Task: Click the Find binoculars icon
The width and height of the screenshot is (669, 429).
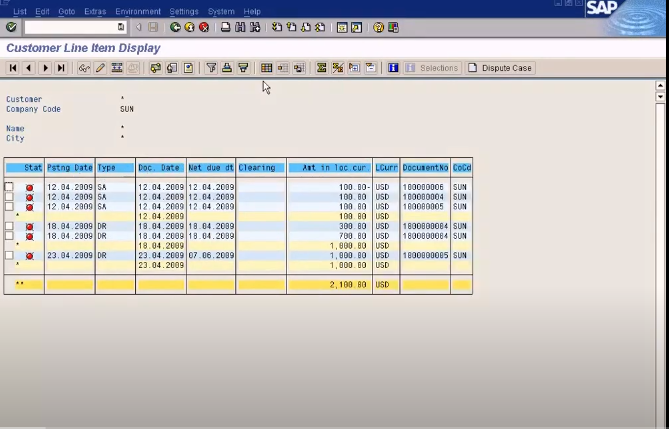Action: click(x=240, y=27)
